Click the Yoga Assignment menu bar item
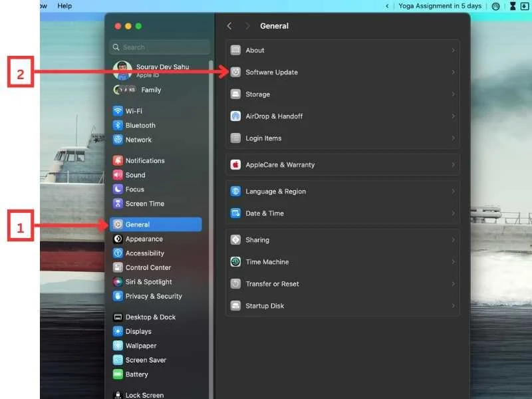This screenshot has width=532, height=399. coord(439,6)
